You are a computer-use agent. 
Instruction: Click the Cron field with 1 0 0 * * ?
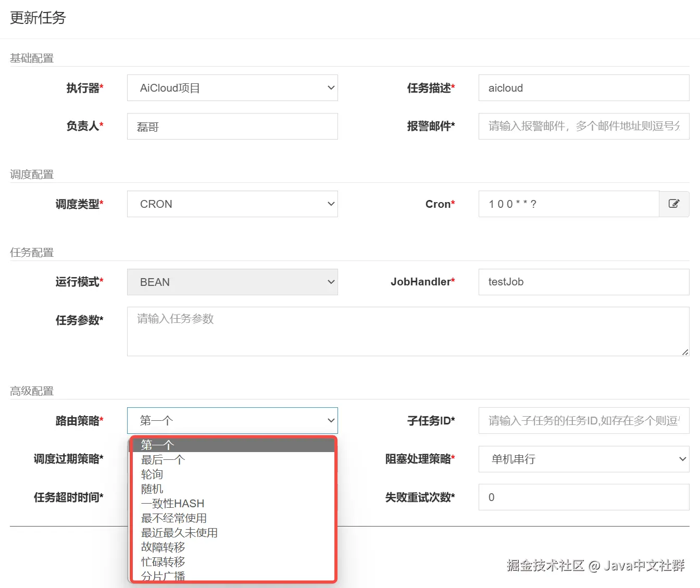click(x=569, y=204)
